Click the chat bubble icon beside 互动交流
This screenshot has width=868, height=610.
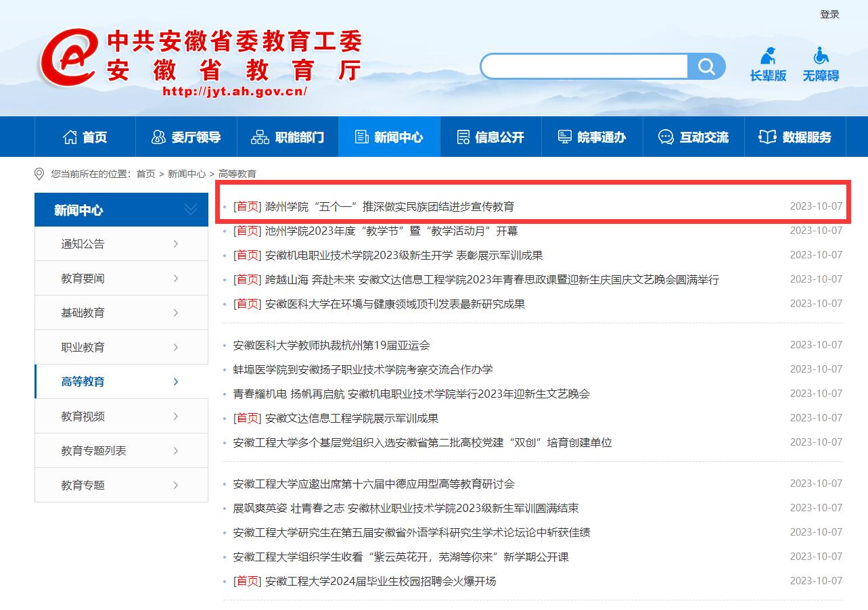click(666, 137)
